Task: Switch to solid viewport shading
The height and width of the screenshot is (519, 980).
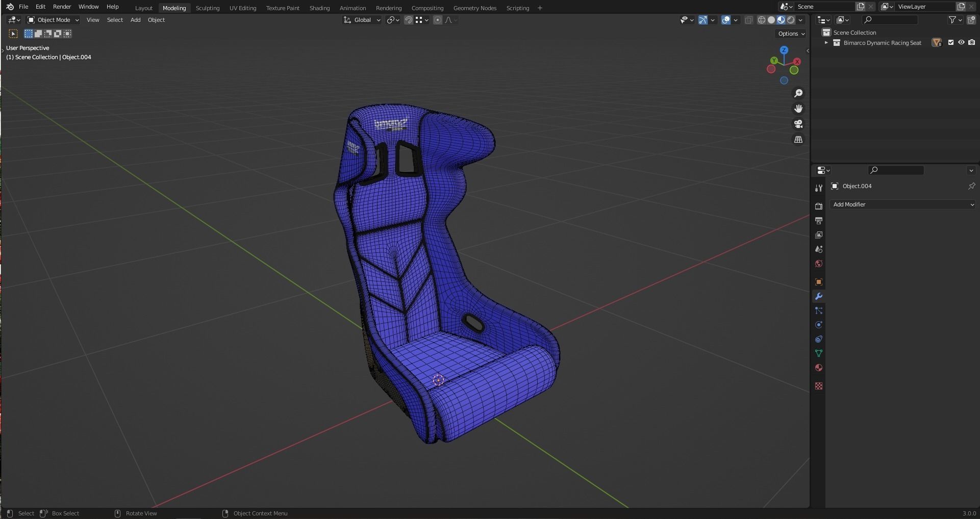Action: click(771, 20)
